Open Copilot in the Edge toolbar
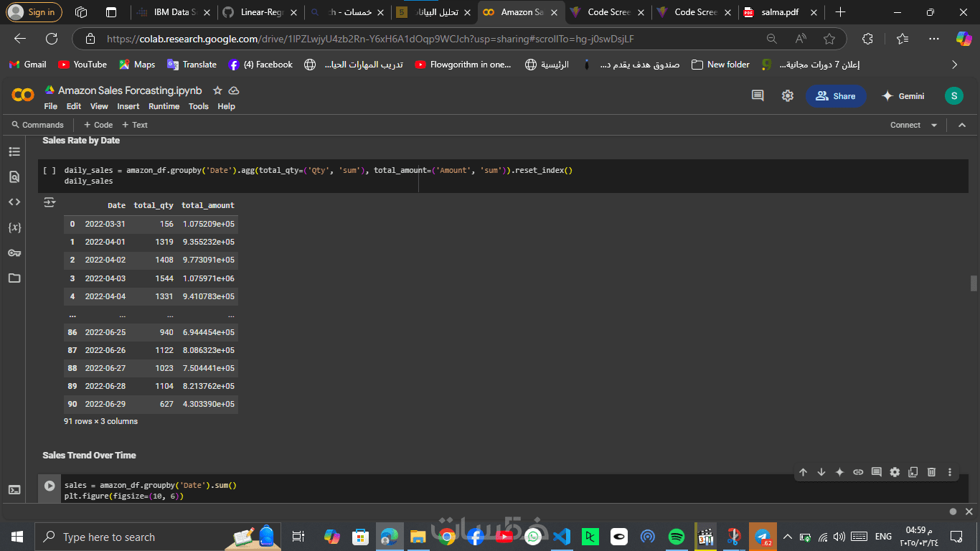Screen dimensions: 980x551 click(963, 39)
